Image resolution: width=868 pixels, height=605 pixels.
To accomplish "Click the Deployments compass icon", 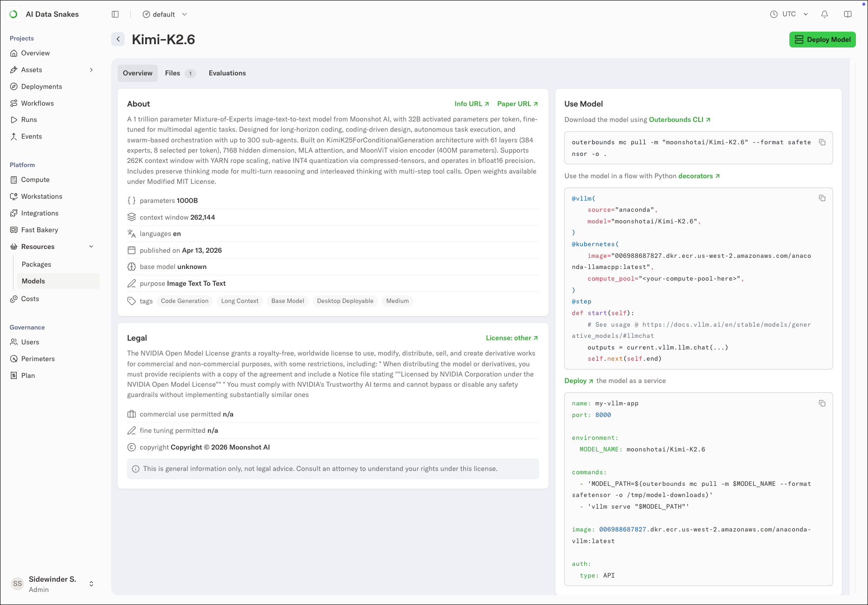I will [14, 87].
